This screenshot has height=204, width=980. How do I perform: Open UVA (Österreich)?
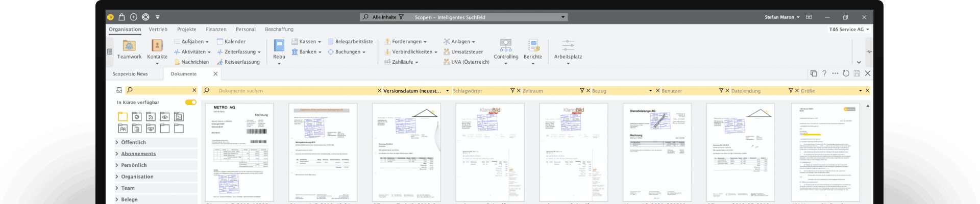point(466,62)
